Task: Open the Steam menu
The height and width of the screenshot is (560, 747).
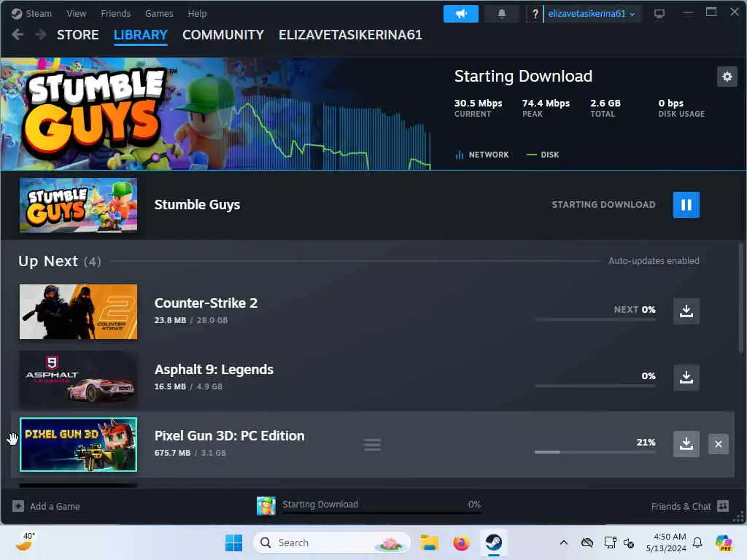Action: tap(31, 13)
